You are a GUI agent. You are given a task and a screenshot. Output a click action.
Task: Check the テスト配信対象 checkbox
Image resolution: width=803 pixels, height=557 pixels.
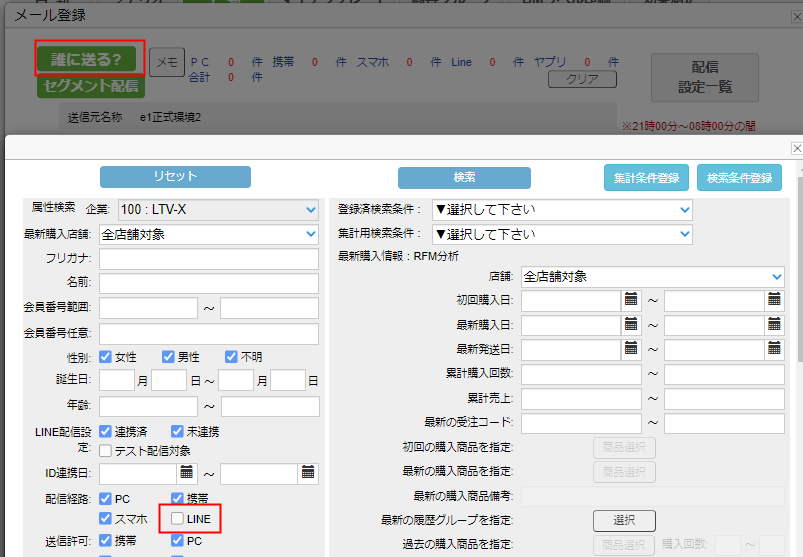106,450
